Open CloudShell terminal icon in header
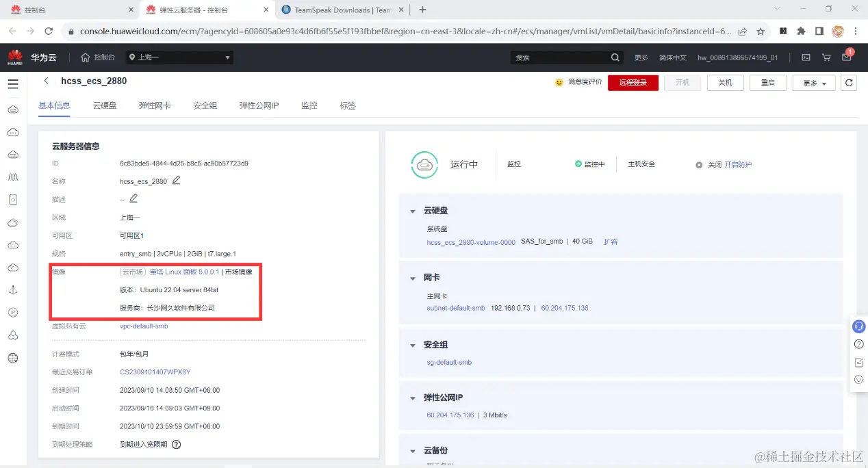This screenshot has height=468, width=868. [x=806, y=57]
